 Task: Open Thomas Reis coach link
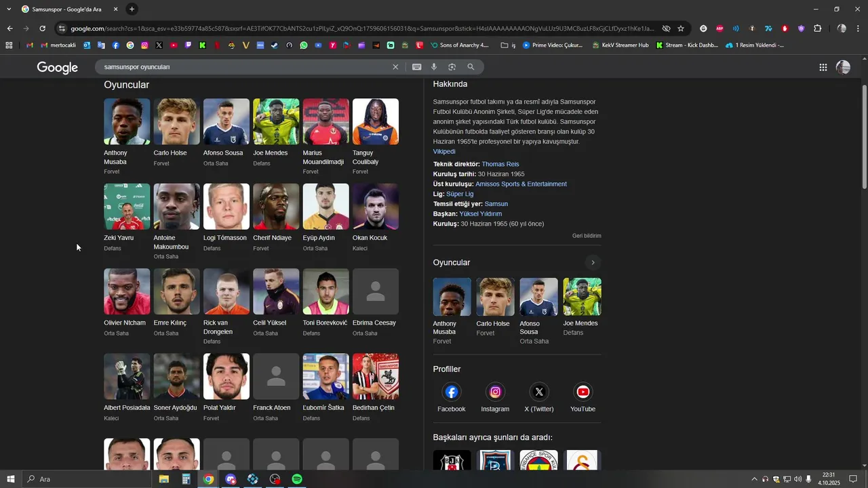pyautogui.click(x=500, y=164)
